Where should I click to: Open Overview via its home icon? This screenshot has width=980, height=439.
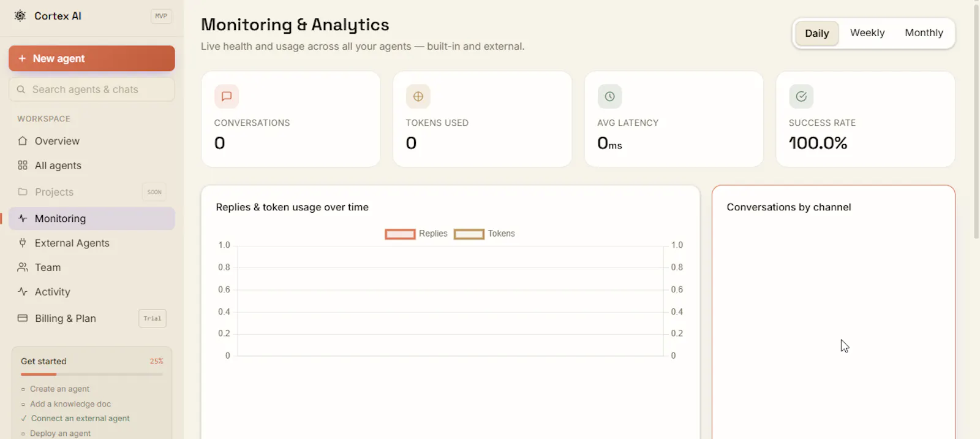coord(23,141)
